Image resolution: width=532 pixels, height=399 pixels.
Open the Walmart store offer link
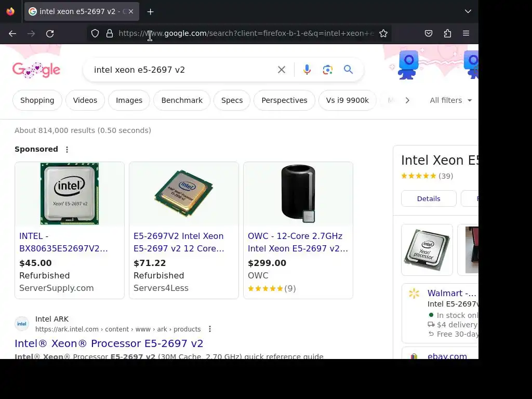click(453, 293)
